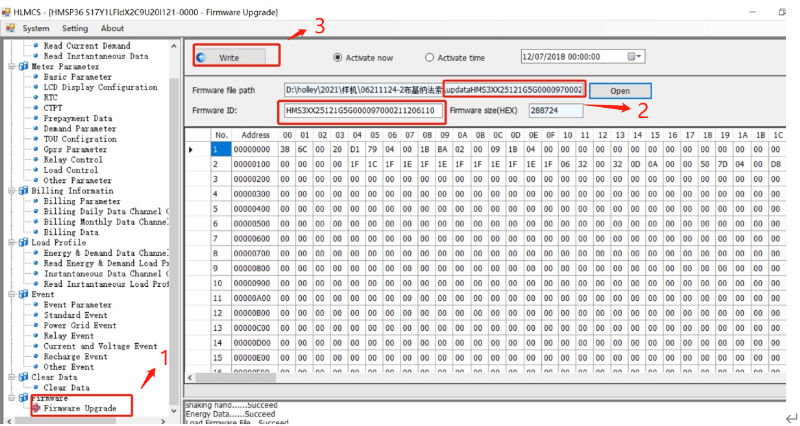
Task: Open the activation date-time picker dropdown
Action: click(635, 57)
